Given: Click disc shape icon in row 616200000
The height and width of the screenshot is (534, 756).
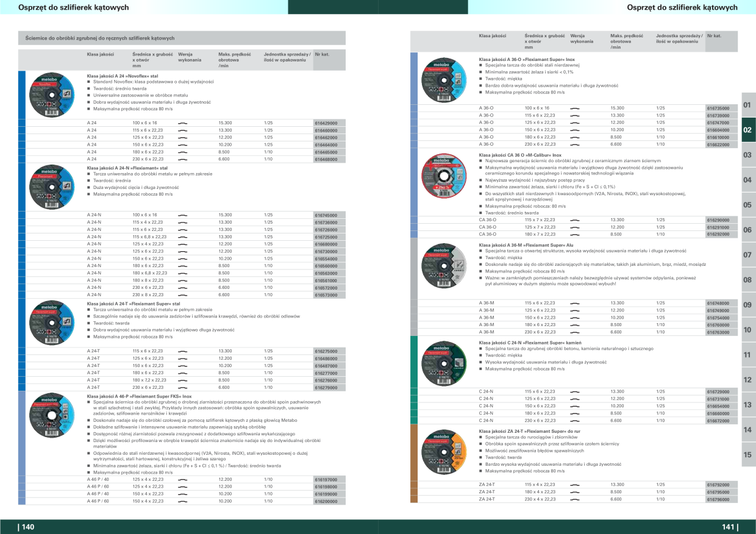Looking at the screenshot, I should [x=182, y=501].
